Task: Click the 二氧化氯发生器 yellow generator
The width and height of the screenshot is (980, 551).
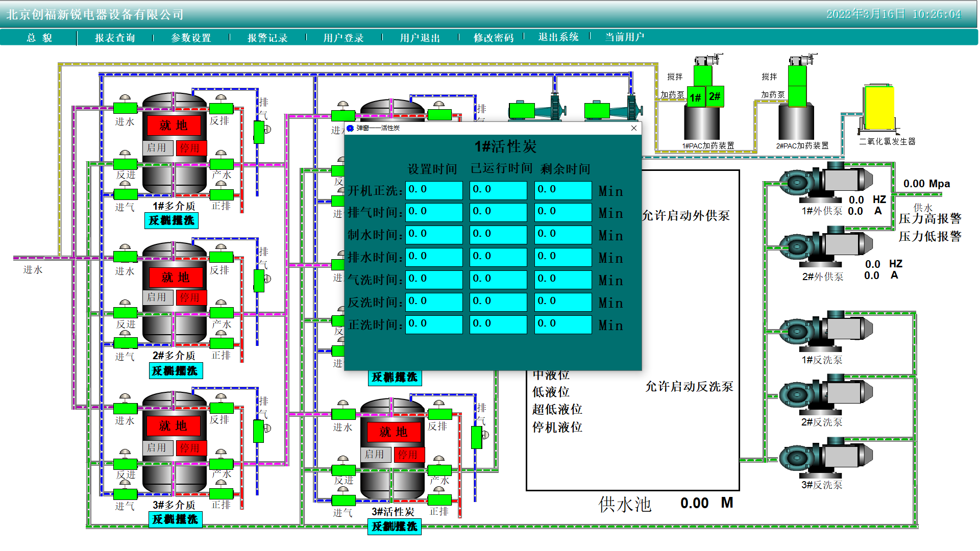Action: coord(879,108)
